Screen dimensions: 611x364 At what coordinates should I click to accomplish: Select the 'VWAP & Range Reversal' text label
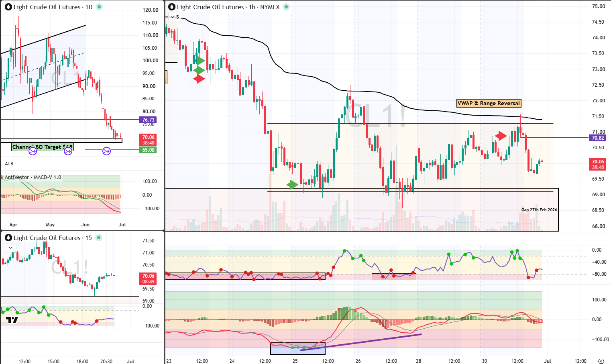point(489,103)
